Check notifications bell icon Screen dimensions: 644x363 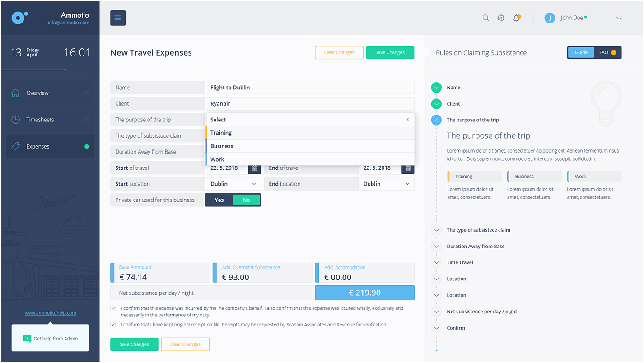(516, 18)
